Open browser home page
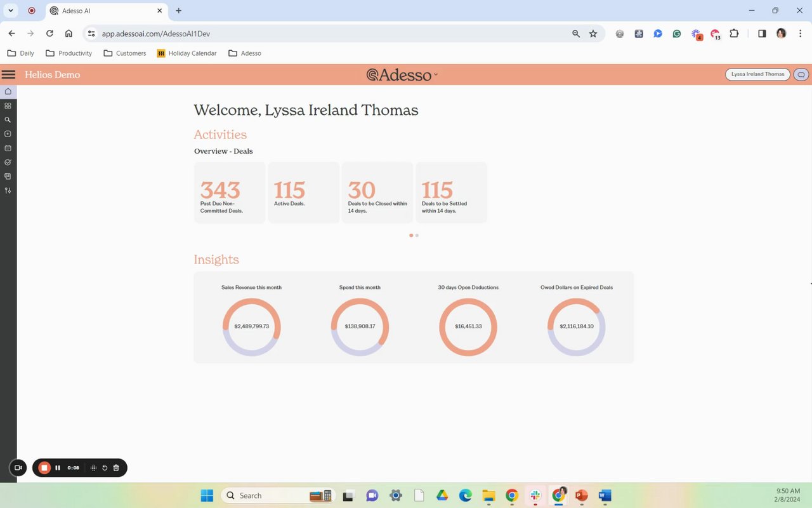This screenshot has width=812, height=508. pos(69,34)
